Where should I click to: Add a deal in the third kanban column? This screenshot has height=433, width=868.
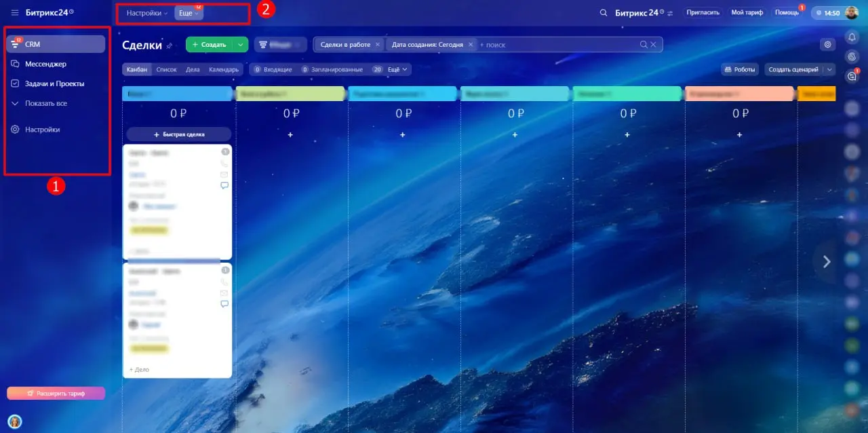(403, 135)
